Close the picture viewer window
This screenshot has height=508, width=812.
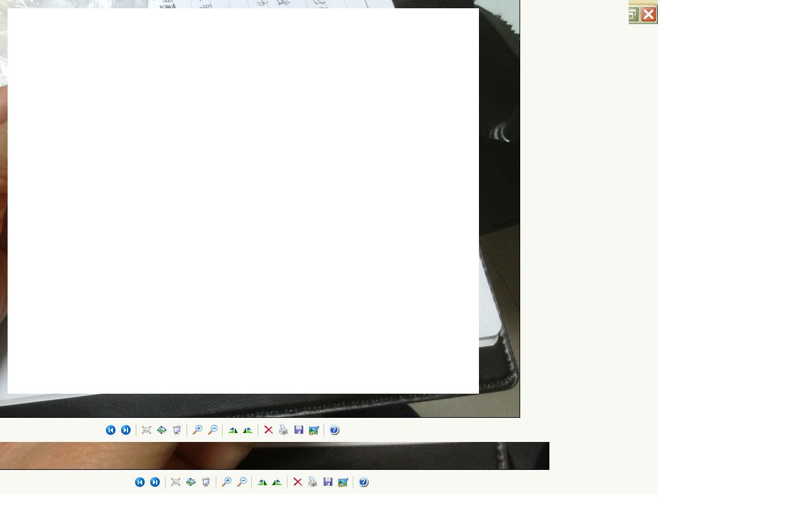(x=648, y=15)
